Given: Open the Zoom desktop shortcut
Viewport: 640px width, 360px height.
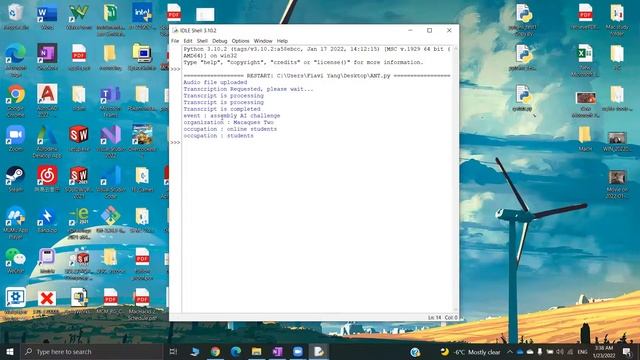Looking at the screenshot, I should tap(16, 139).
